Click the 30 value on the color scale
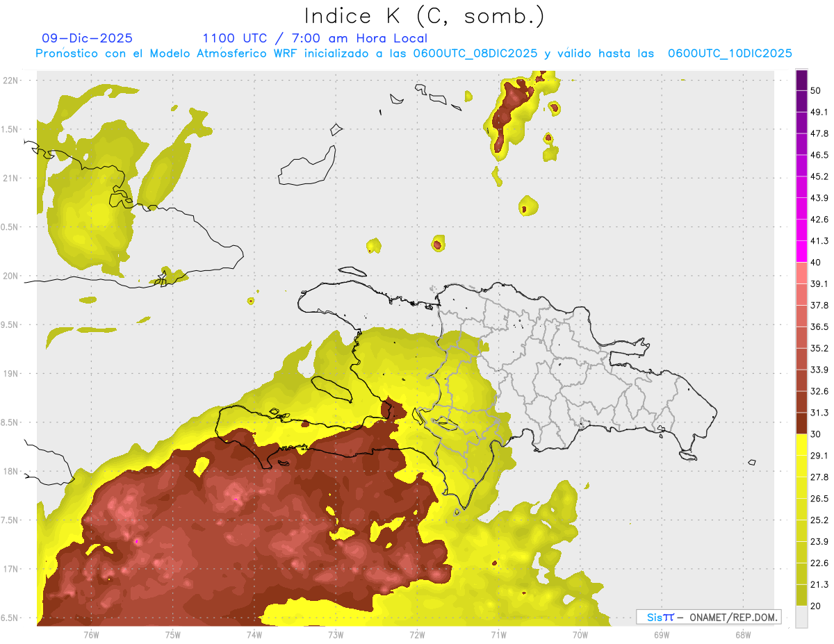834x644 pixels. [816, 434]
